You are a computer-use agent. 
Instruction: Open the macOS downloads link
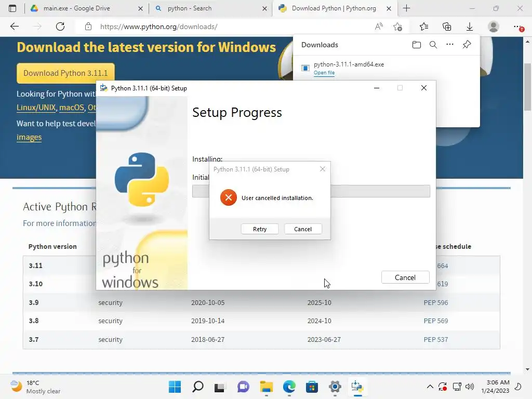point(72,108)
